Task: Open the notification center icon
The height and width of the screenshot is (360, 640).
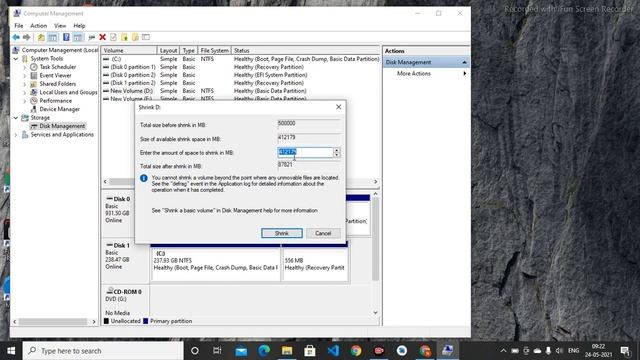Action: tap(625, 351)
